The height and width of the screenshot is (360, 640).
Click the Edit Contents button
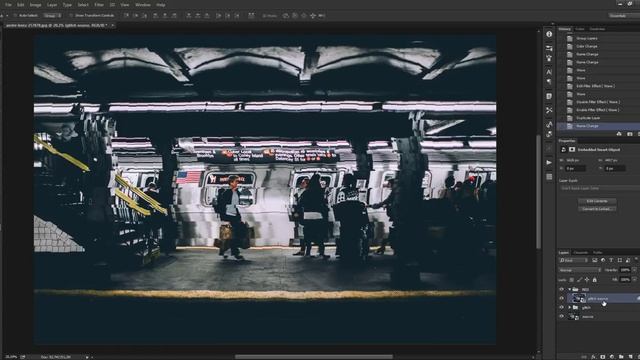coord(597,201)
